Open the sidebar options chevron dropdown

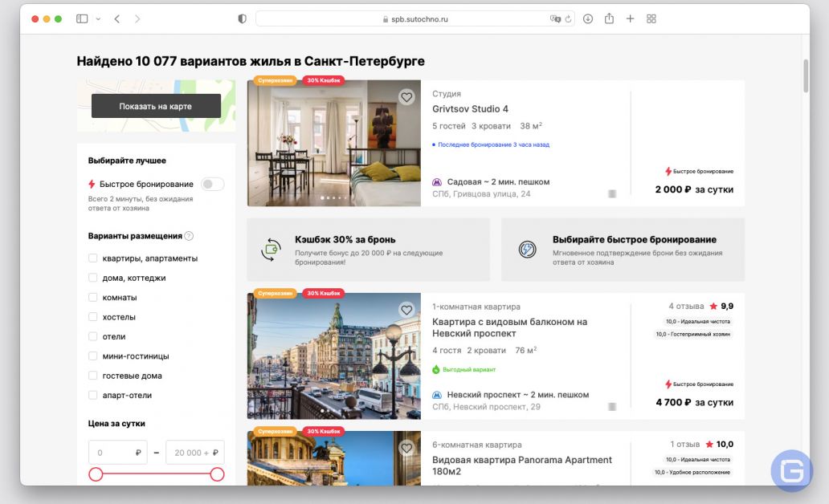(98, 19)
